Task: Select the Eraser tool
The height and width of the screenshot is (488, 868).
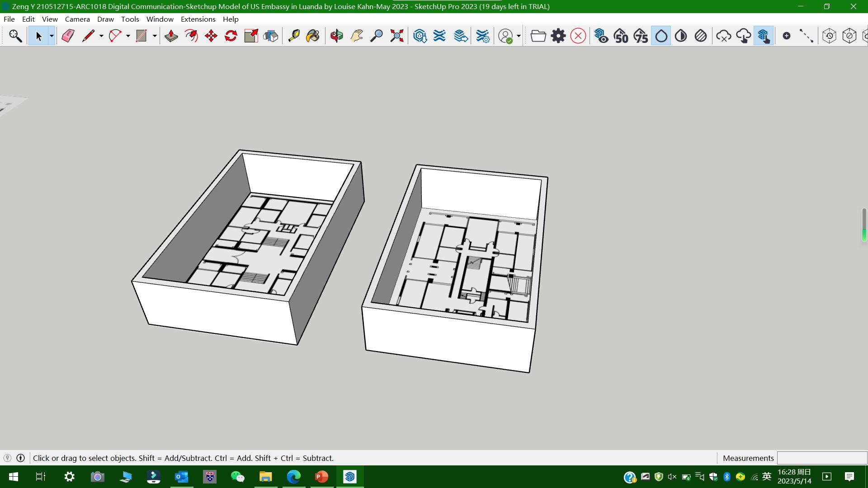Action: (x=68, y=36)
